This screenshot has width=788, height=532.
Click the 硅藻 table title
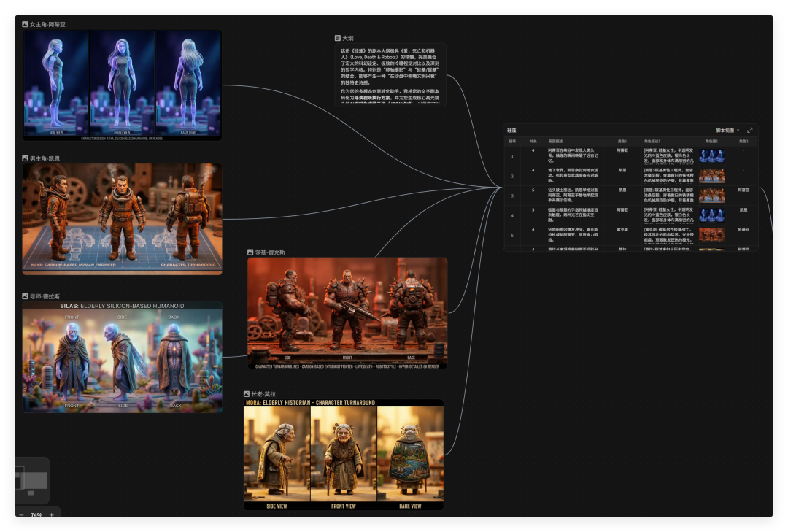point(512,130)
